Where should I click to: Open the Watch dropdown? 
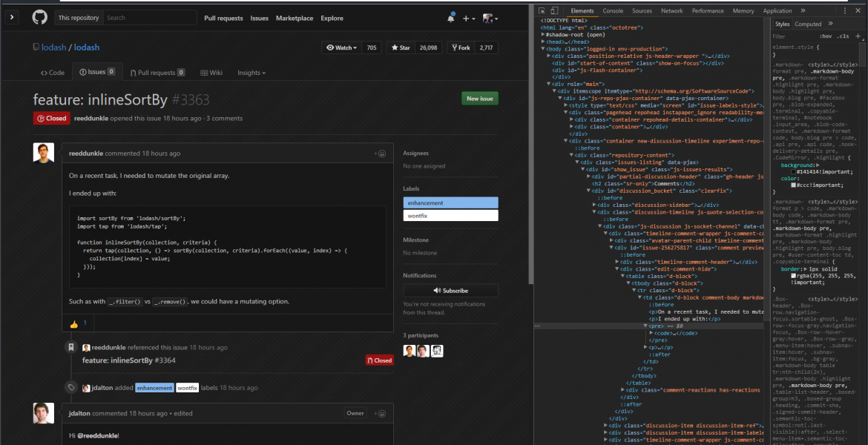pos(341,47)
